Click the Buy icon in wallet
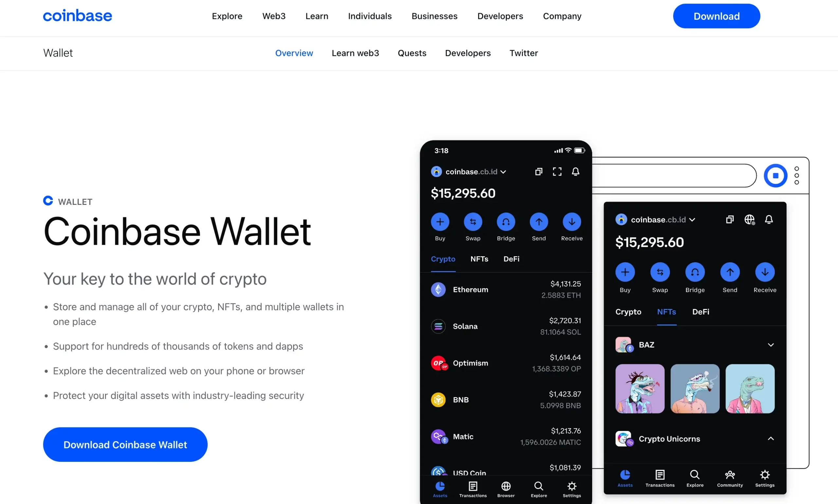838x504 pixels. click(440, 222)
